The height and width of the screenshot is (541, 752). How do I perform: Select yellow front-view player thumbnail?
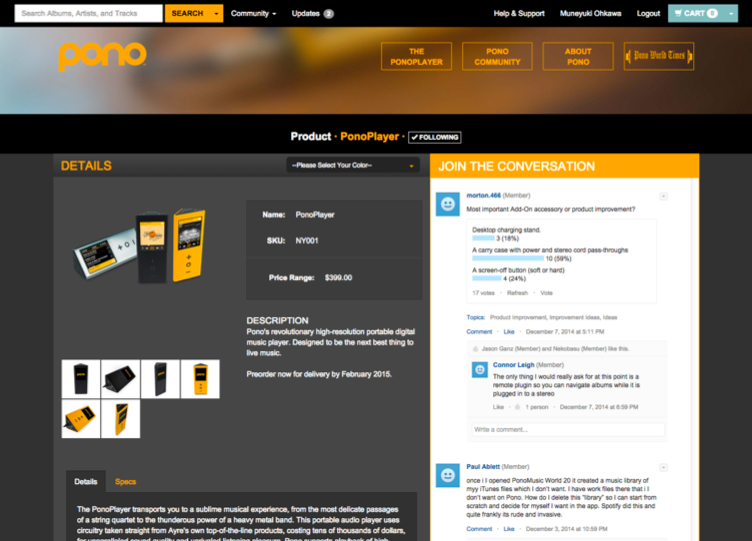pyautogui.click(x=200, y=379)
